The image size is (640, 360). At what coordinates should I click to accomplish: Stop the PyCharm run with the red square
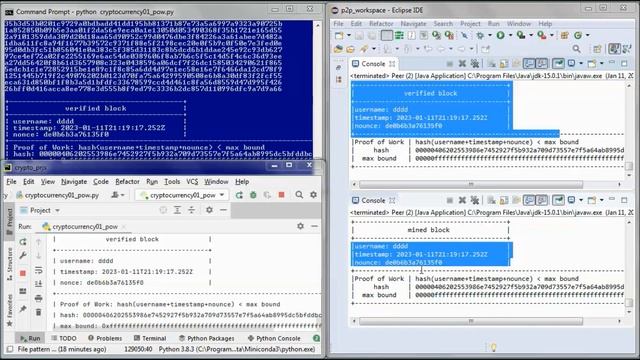point(281,195)
